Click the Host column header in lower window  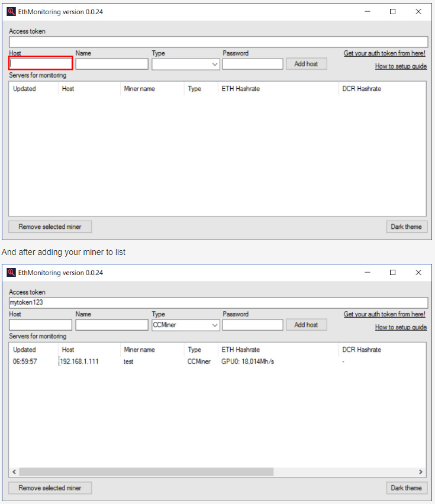coord(68,350)
